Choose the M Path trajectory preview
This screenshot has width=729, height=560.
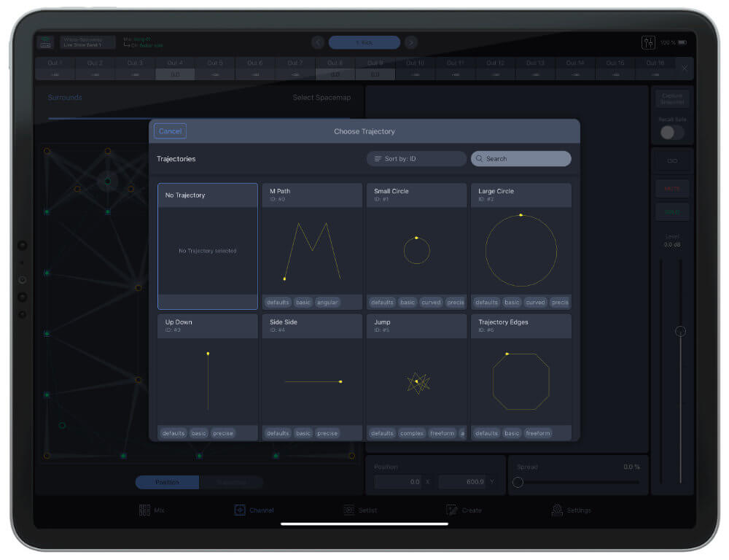[x=313, y=251]
